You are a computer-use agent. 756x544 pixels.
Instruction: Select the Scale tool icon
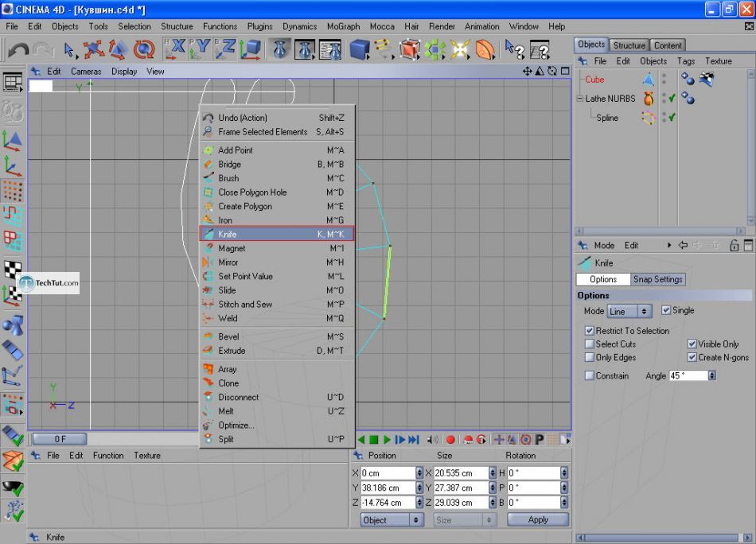pyautogui.click(x=118, y=49)
